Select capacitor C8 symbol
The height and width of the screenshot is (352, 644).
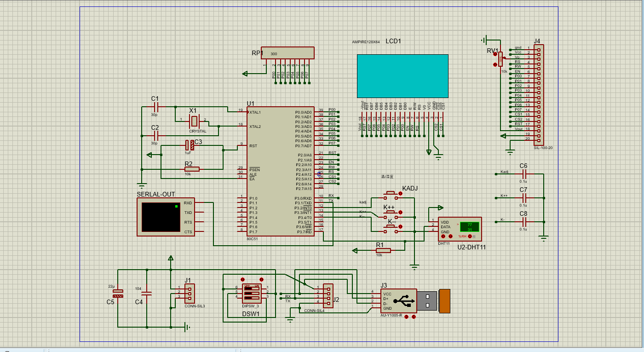(x=523, y=222)
